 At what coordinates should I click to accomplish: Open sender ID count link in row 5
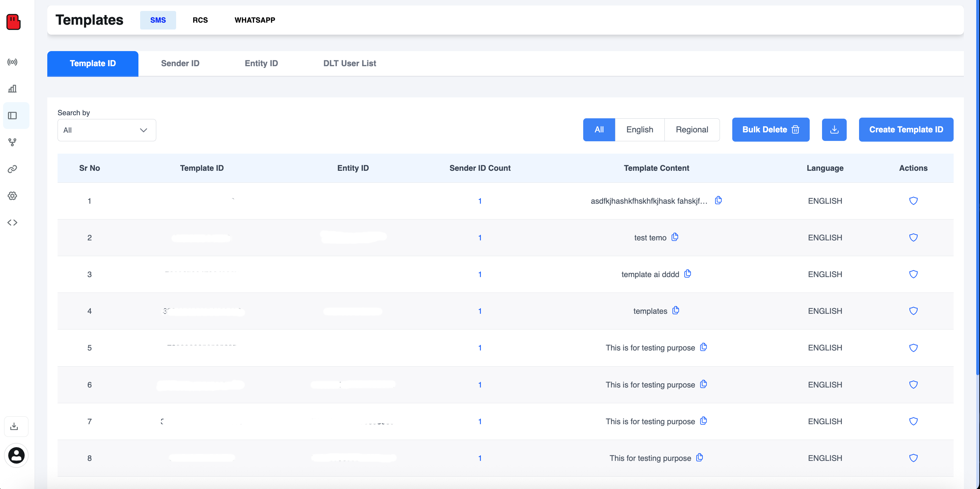480,348
